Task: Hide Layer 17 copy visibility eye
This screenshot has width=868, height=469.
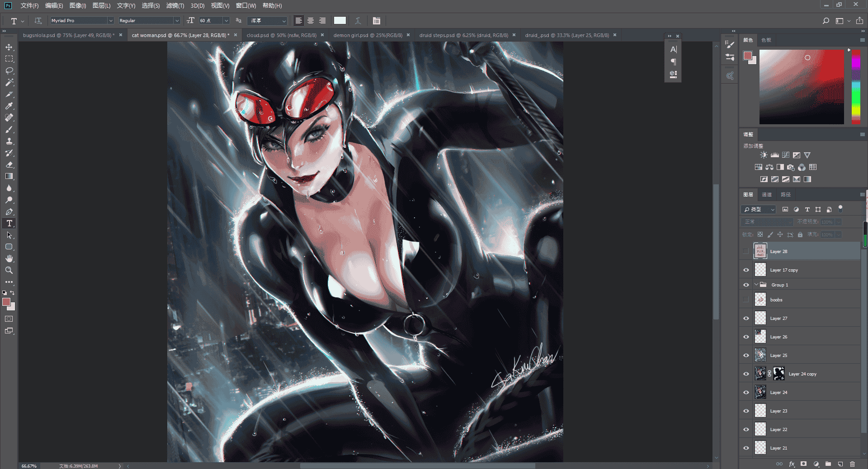Action: (746, 270)
